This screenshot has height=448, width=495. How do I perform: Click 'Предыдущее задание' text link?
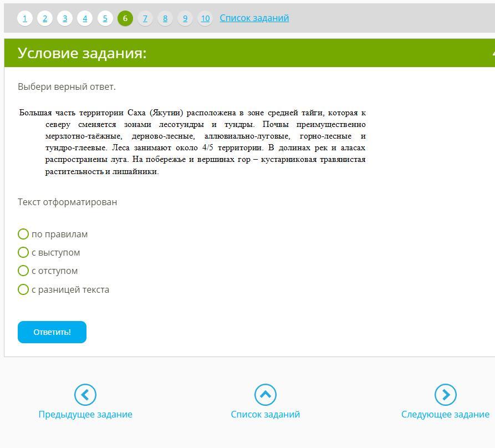(x=85, y=414)
